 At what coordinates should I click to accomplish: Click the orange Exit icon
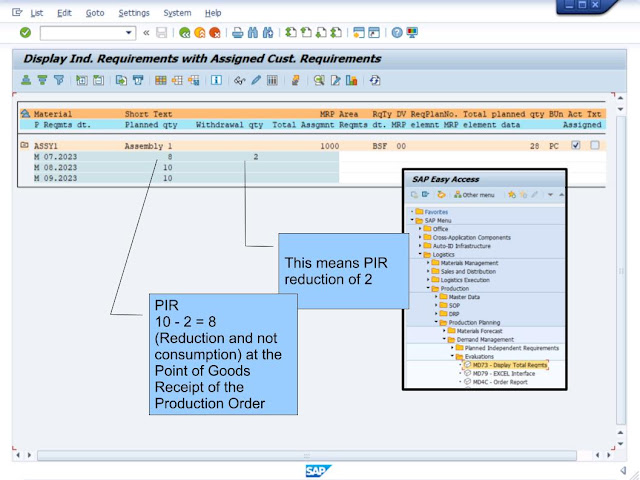200,33
